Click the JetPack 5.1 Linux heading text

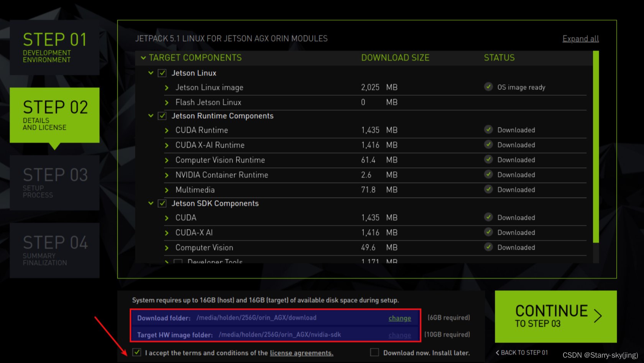(231, 39)
